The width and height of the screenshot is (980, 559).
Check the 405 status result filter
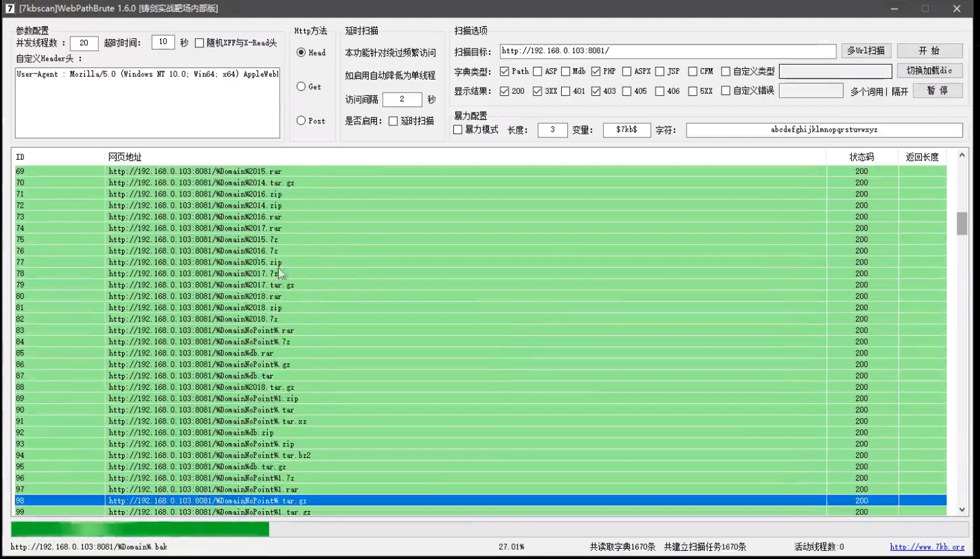pyautogui.click(x=627, y=91)
